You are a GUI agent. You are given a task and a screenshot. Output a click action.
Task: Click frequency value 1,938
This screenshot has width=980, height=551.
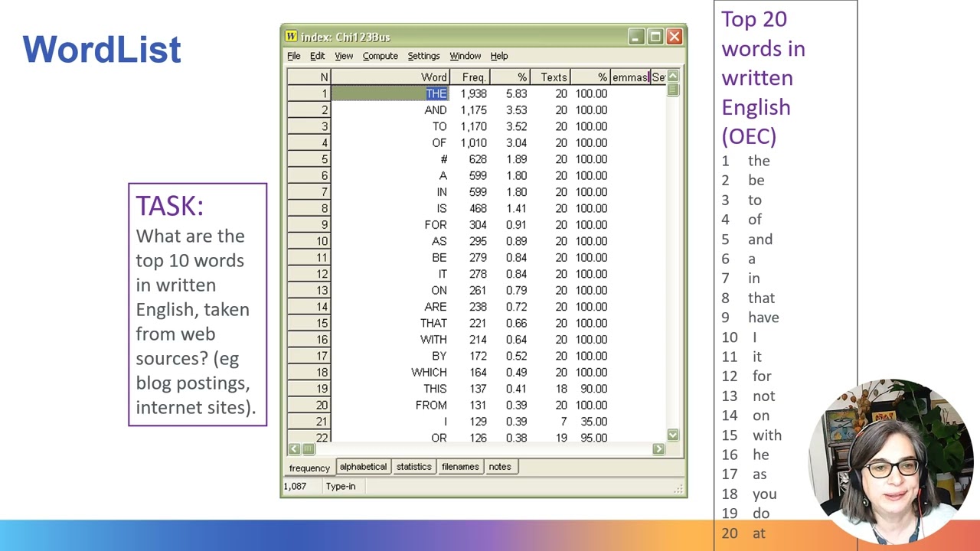pos(473,93)
